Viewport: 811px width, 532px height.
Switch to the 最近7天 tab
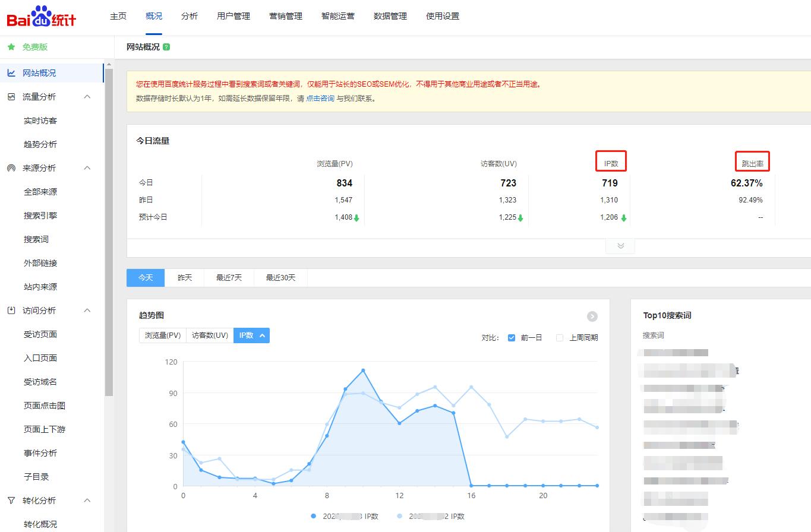229,277
